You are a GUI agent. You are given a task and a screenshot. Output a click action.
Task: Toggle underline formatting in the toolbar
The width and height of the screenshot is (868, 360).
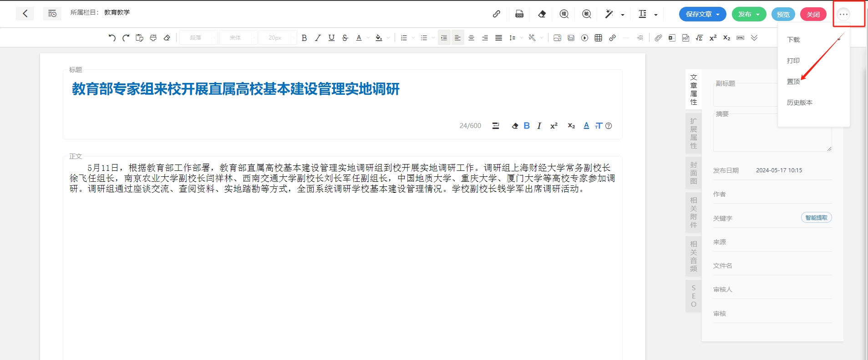tap(331, 38)
